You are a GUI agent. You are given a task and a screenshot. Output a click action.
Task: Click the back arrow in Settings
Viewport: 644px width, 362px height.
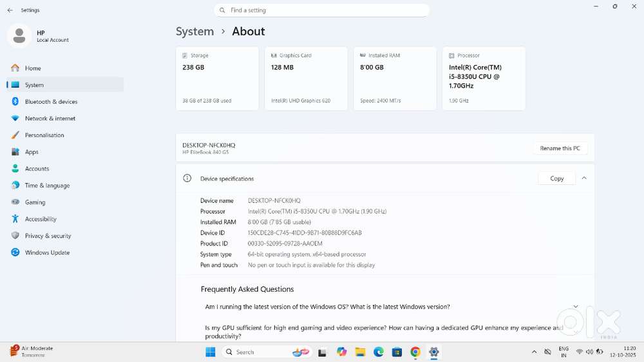pos(10,10)
